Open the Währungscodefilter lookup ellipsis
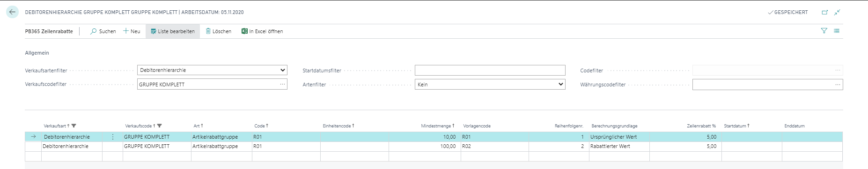This screenshot has width=868, height=169. pyautogui.click(x=838, y=84)
